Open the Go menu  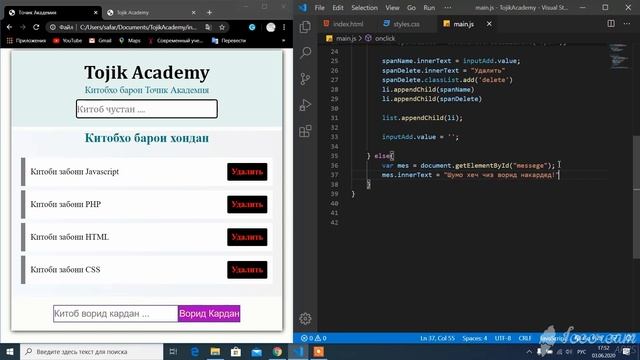[411, 8]
